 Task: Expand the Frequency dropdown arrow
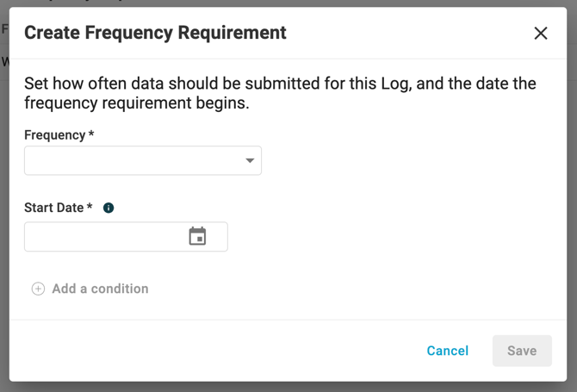point(250,160)
